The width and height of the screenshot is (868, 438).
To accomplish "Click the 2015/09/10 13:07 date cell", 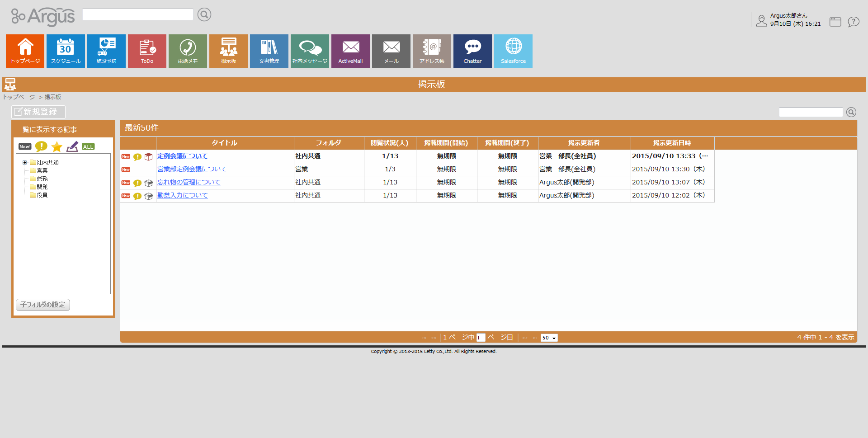I will click(x=672, y=182).
